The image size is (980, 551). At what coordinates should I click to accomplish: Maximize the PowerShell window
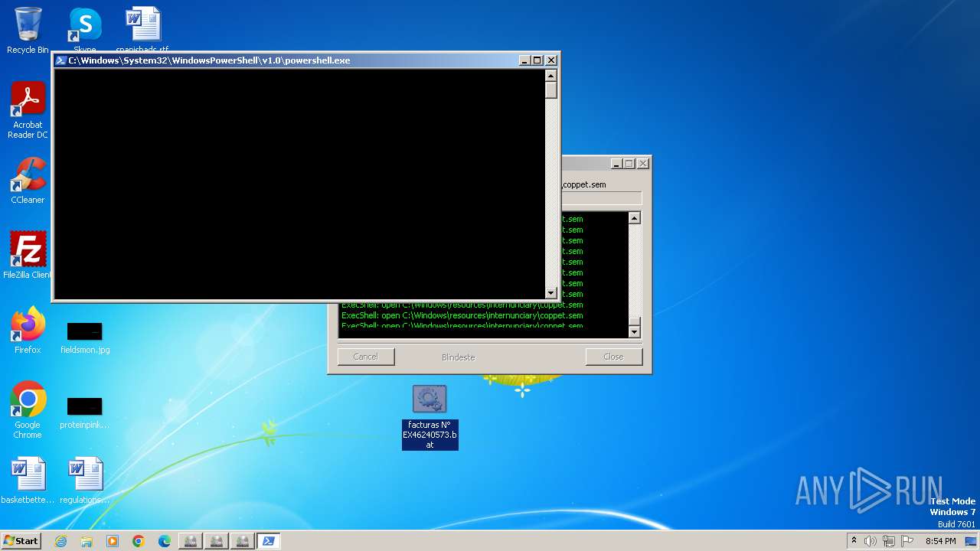coord(537,60)
